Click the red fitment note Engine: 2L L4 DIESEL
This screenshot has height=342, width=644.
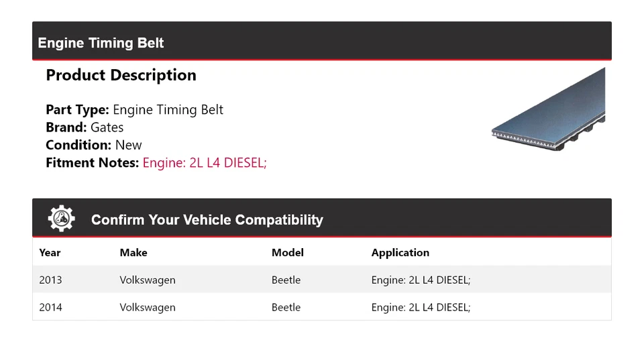(205, 162)
